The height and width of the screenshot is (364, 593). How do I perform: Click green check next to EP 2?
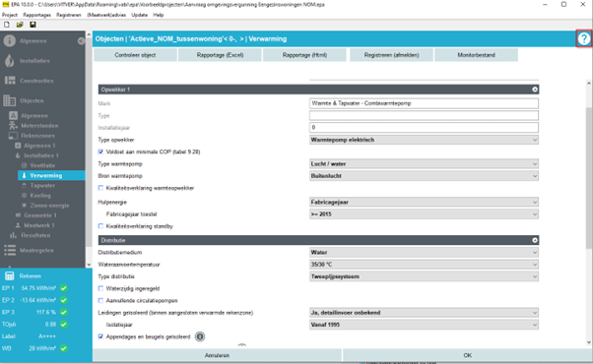pyautogui.click(x=64, y=300)
